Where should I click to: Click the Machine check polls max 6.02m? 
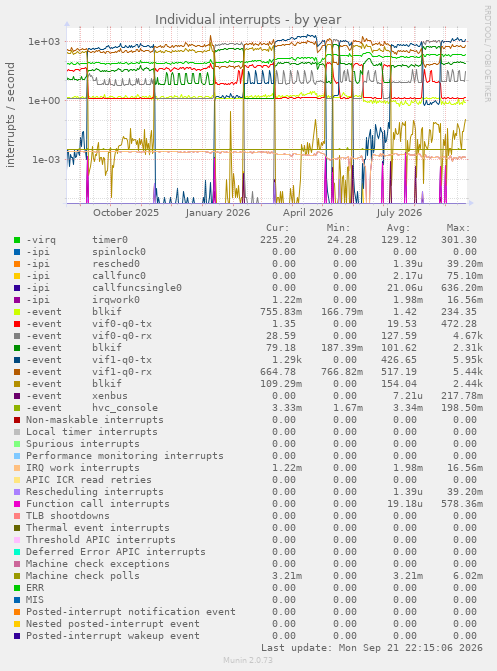pyautogui.click(x=468, y=576)
